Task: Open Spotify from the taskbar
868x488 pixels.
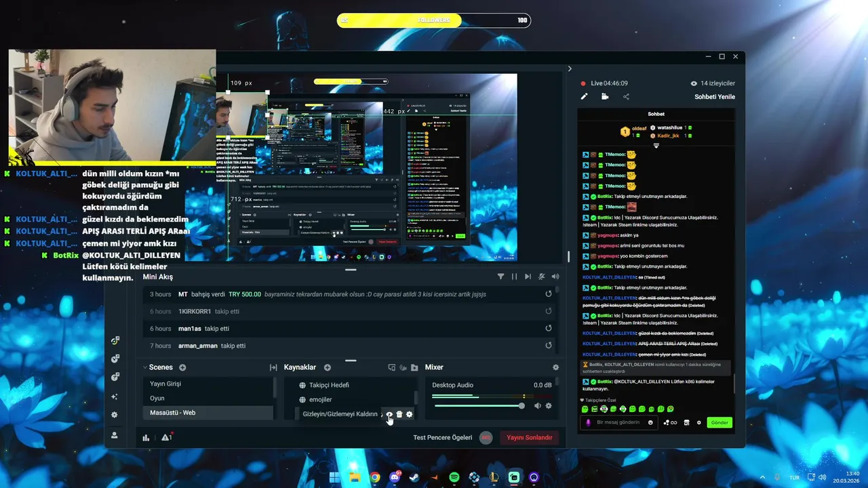Action: tap(454, 477)
